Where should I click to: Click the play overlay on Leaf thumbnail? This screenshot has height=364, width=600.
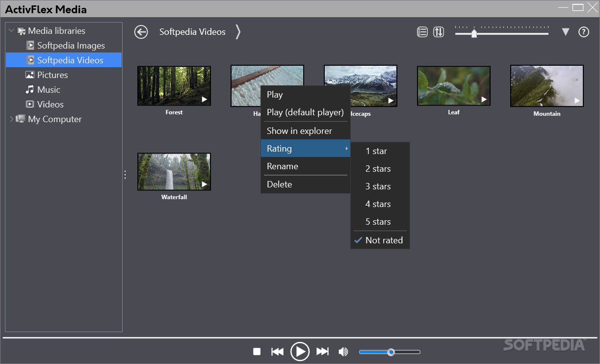[484, 100]
